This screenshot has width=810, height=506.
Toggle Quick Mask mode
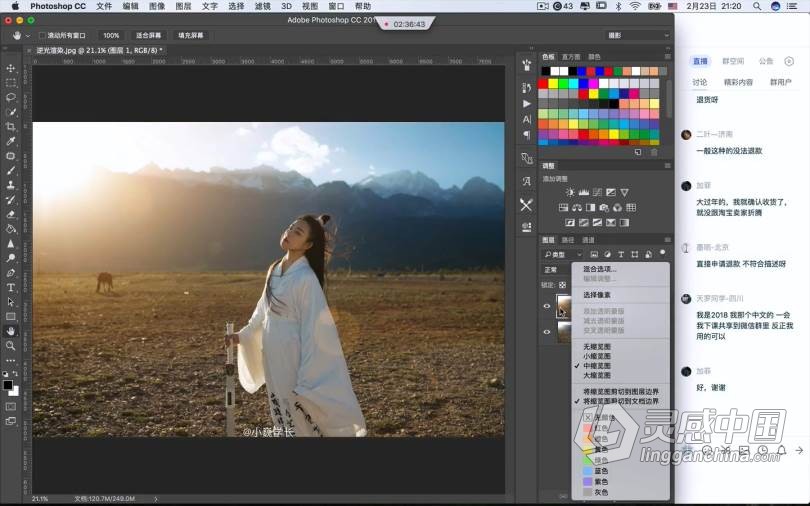point(10,407)
